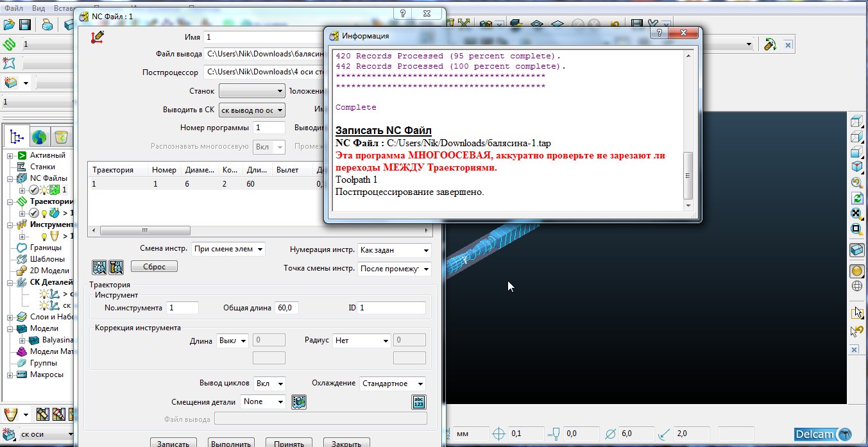This screenshot has width=868, height=447.
Task: Open the globe browser tab
Action: pyautogui.click(x=39, y=136)
